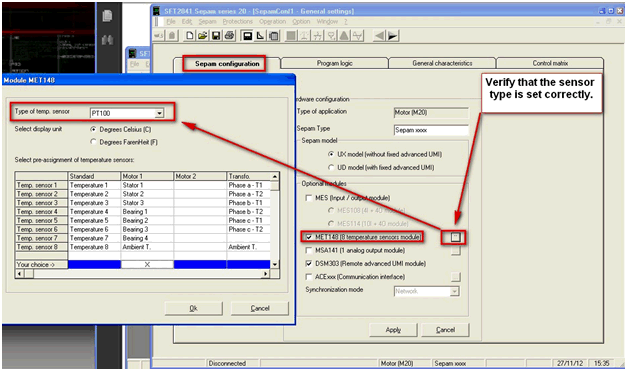627x371 pixels.
Task: Switch to the Sepam configuration tab
Action: coord(227,64)
